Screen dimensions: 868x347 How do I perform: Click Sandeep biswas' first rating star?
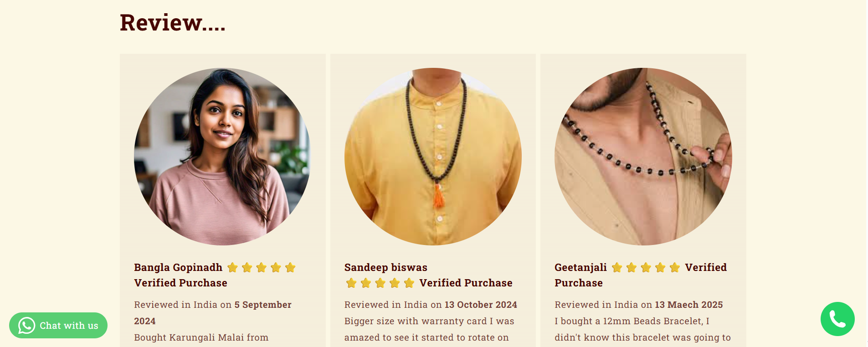coord(351,283)
